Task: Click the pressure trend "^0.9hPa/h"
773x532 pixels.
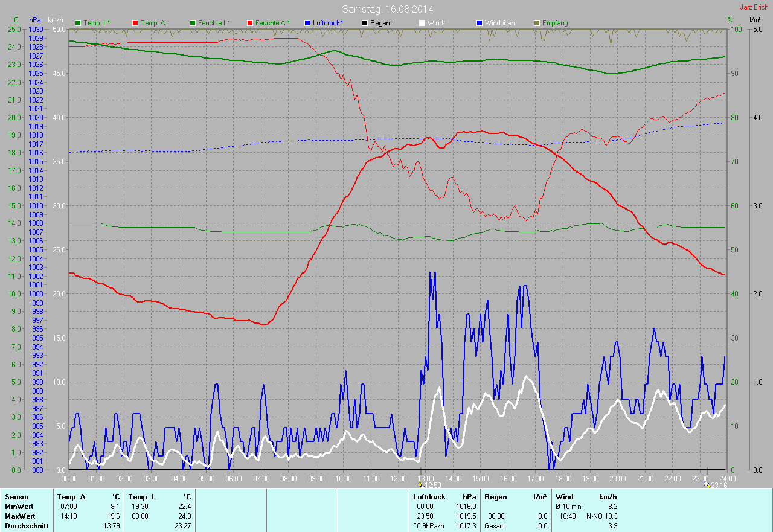Action: (428, 526)
